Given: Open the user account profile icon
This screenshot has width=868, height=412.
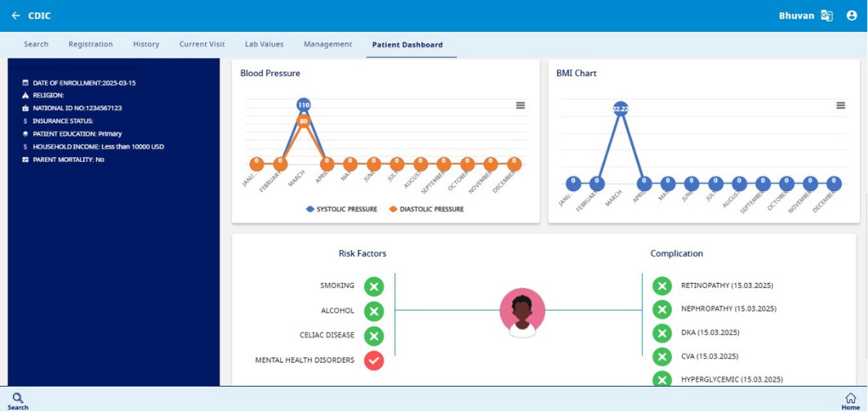Looking at the screenshot, I should coord(852,16).
